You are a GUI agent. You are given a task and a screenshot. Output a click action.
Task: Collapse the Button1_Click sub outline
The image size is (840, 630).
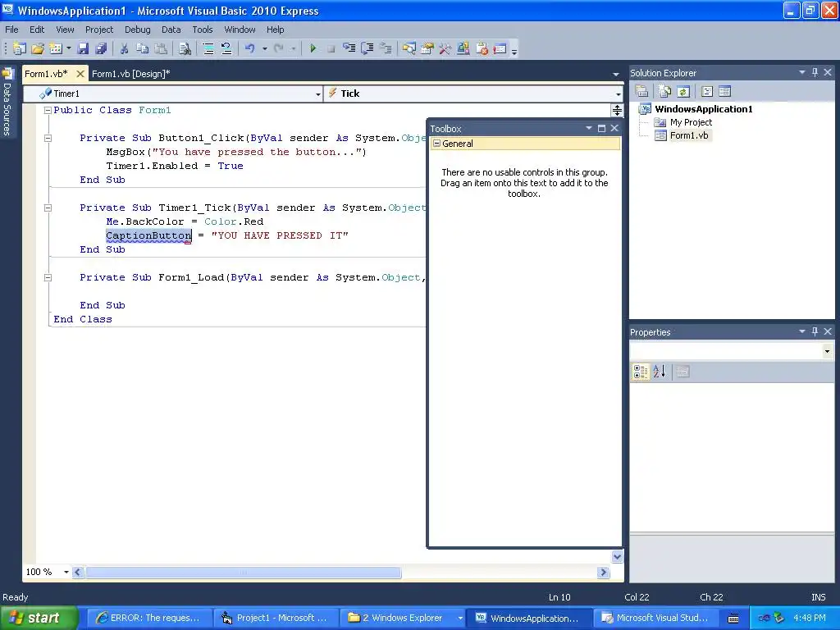pyautogui.click(x=48, y=138)
